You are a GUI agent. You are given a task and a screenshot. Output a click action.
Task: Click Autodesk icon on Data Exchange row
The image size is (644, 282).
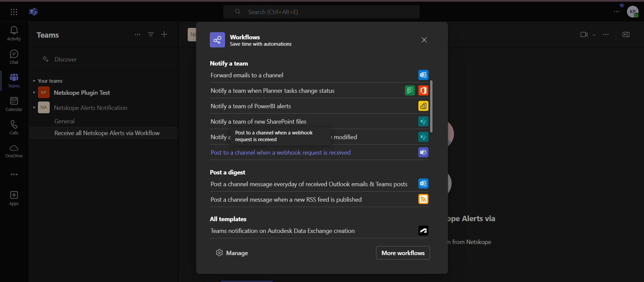(423, 231)
